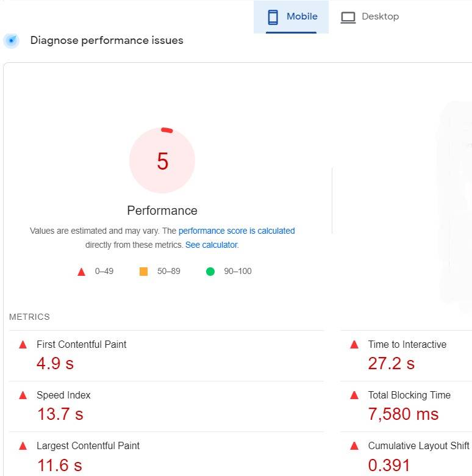Click the 'Total Blocking Time' metric label
The height and width of the screenshot is (476, 472).
click(x=409, y=395)
